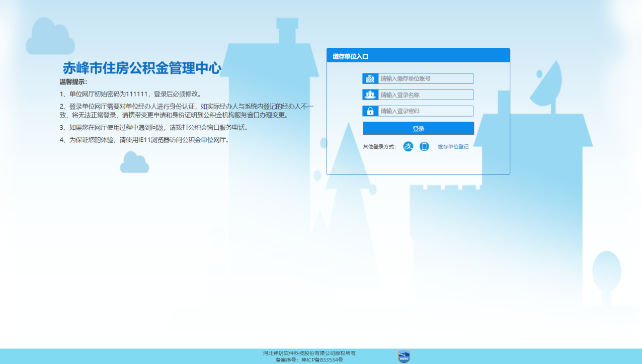Click the padlock icon beside the password field
Image resolution: width=642 pixels, height=364 pixels.
click(x=370, y=111)
